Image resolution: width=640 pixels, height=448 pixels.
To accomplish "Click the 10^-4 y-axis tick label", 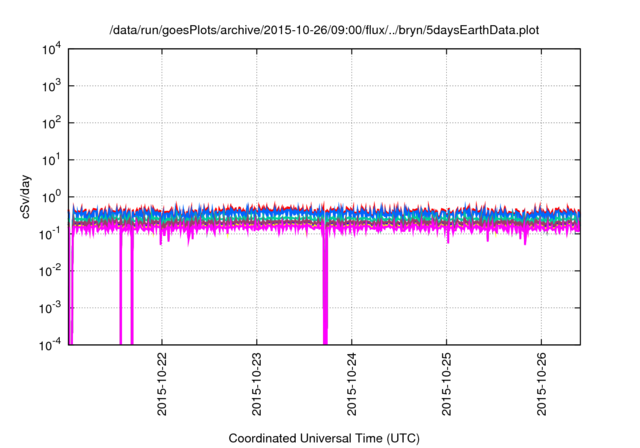I will (x=51, y=345).
